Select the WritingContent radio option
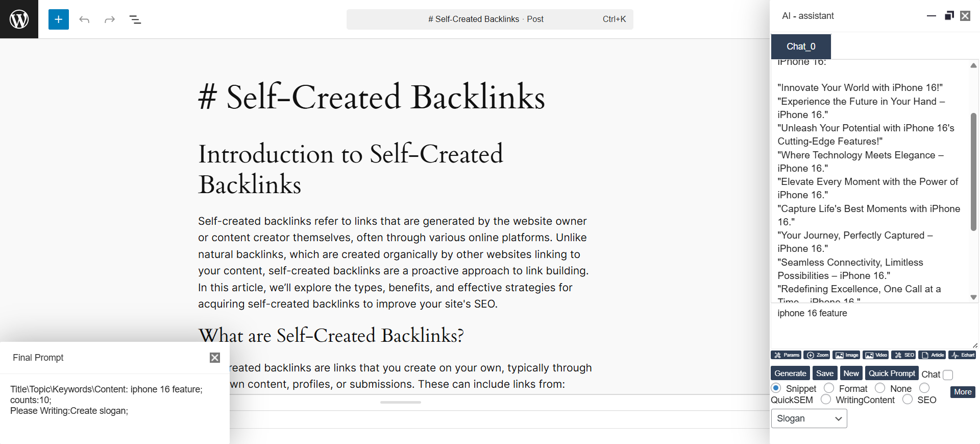The height and width of the screenshot is (444, 980). tap(826, 400)
